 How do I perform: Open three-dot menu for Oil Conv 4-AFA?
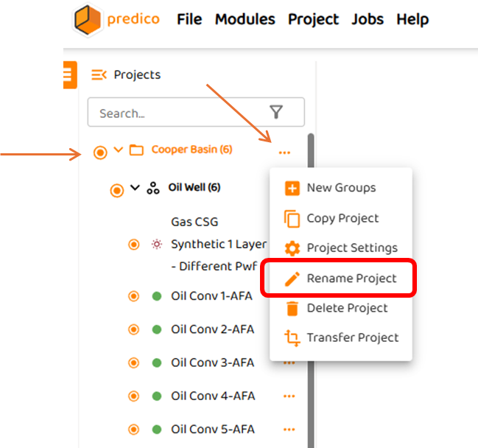pyautogui.click(x=289, y=396)
